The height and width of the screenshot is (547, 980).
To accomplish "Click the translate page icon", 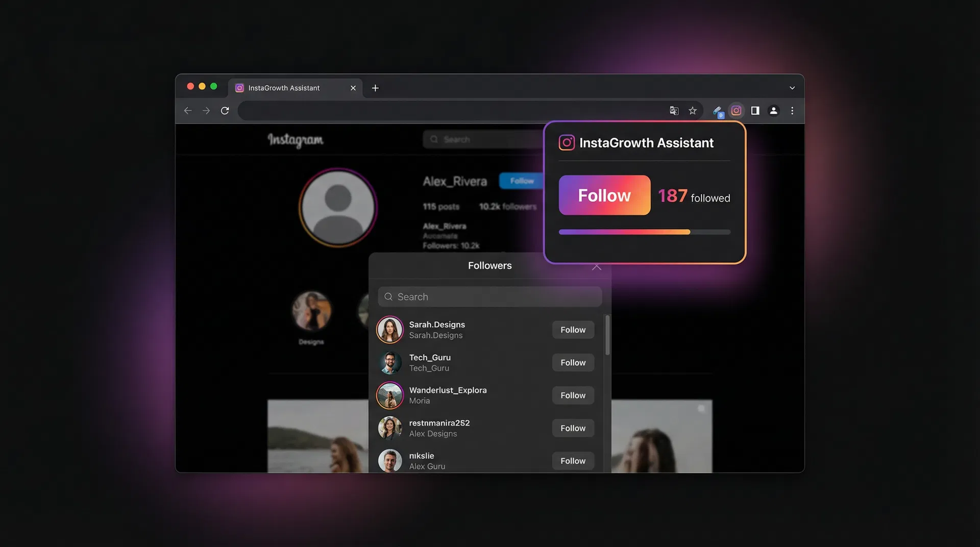I will (x=674, y=111).
